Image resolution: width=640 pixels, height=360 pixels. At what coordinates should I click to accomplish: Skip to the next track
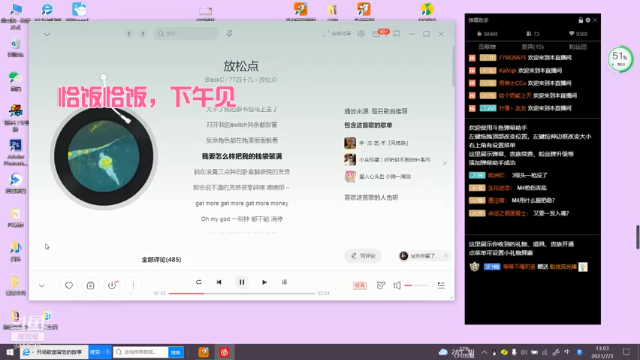(x=264, y=282)
